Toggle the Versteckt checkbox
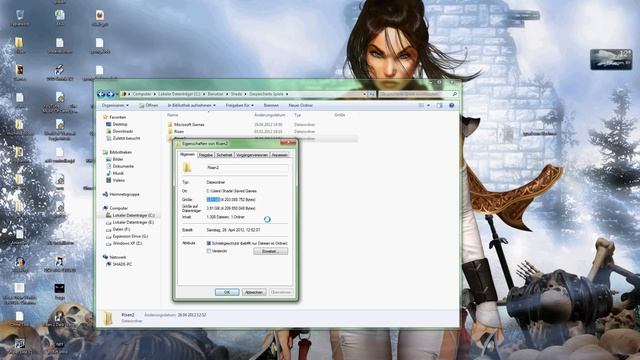This screenshot has height=360, width=640. coord(209,251)
